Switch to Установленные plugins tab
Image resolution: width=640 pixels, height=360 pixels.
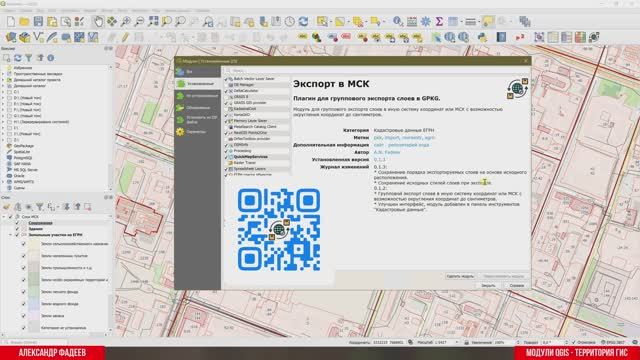point(198,84)
